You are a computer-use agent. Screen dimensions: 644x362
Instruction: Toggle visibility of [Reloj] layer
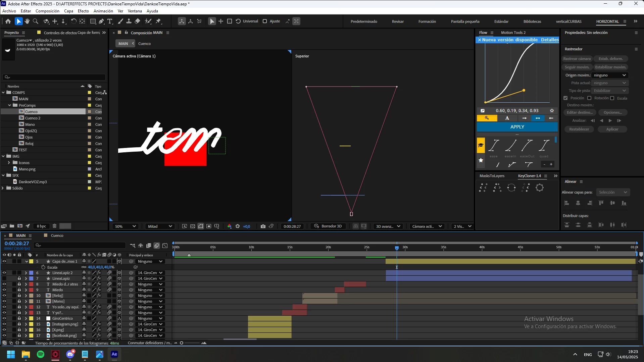(x=4, y=296)
